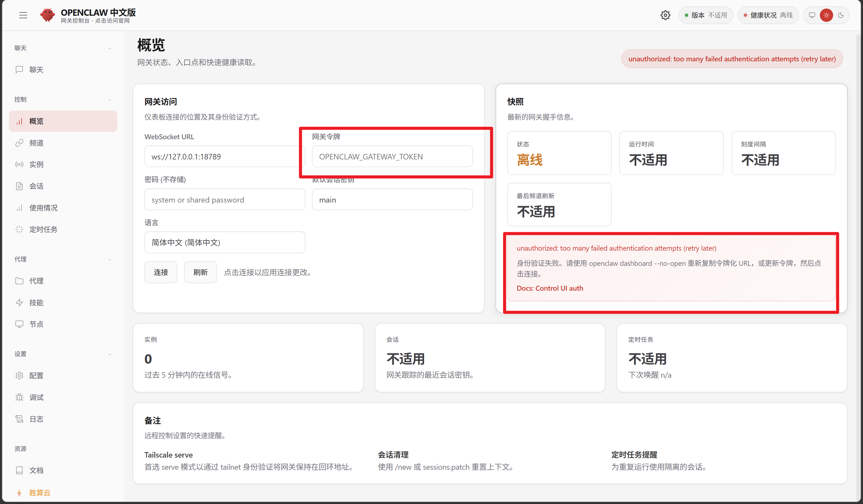Click the 网关令牌 token input field
The height and width of the screenshot is (504, 863).
(392, 157)
